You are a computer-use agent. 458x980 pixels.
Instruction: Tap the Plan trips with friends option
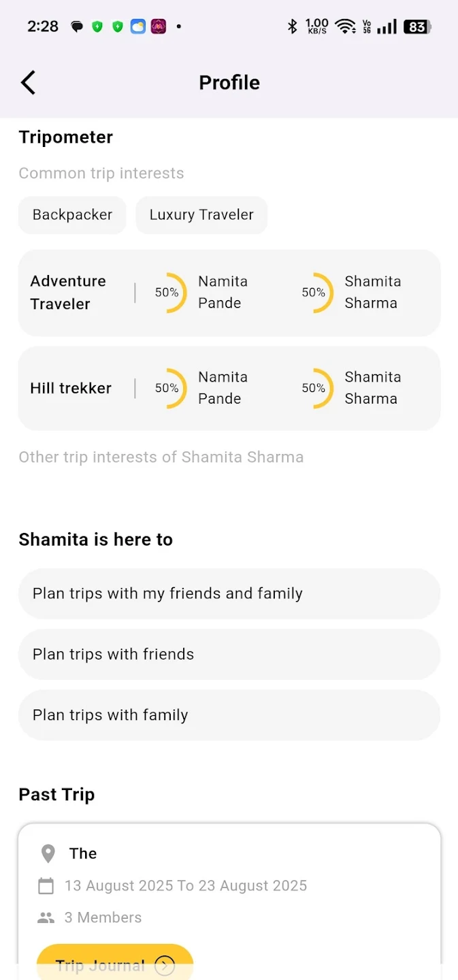pos(229,654)
